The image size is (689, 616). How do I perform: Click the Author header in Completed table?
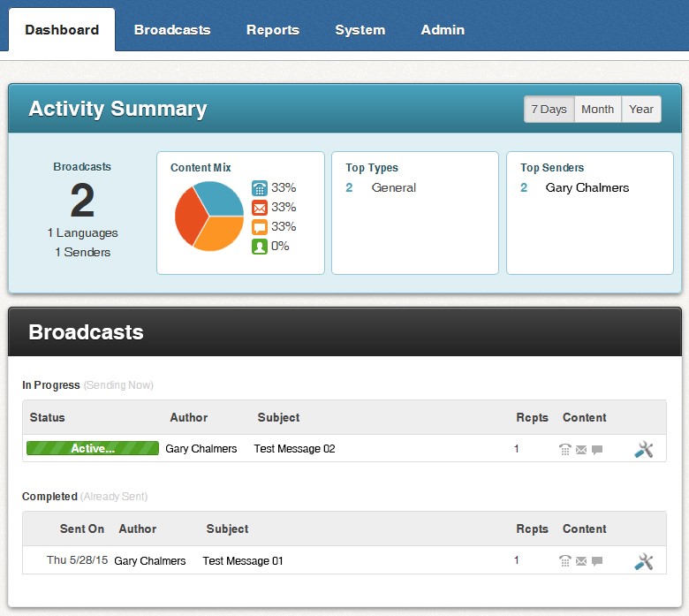coord(138,529)
